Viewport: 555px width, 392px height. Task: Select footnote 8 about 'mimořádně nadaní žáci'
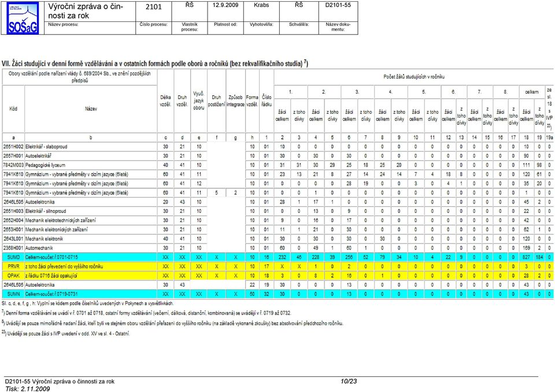173,323
